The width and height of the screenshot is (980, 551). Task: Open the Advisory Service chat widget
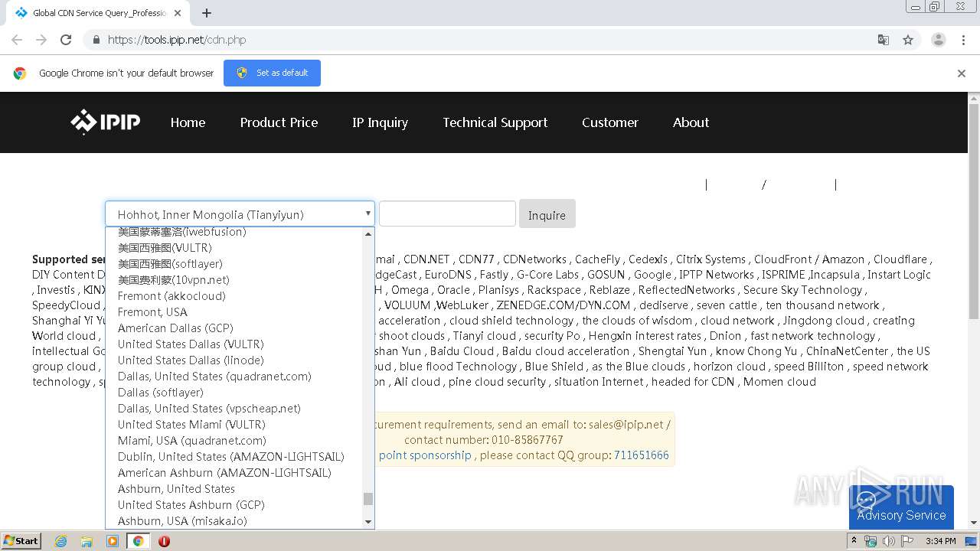(x=901, y=507)
